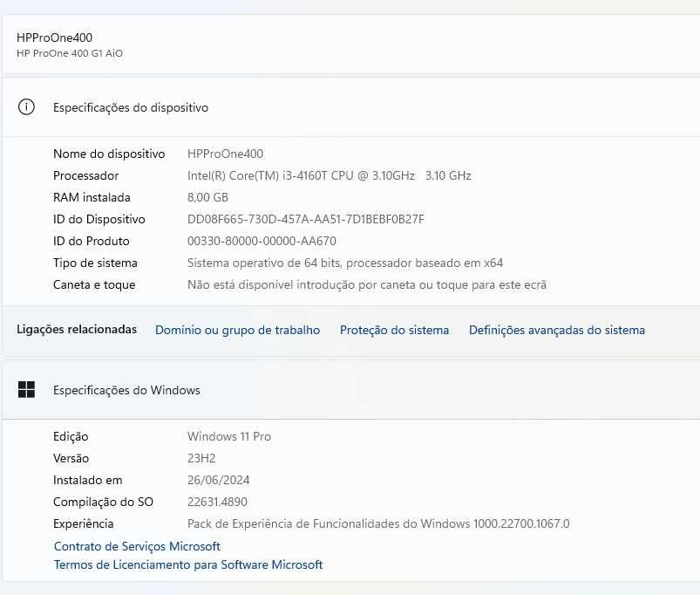Click the ID do Produto value 00330-80000-00000-AA670
Image resolution: width=700 pixels, height=595 pixels.
[x=262, y=241]
